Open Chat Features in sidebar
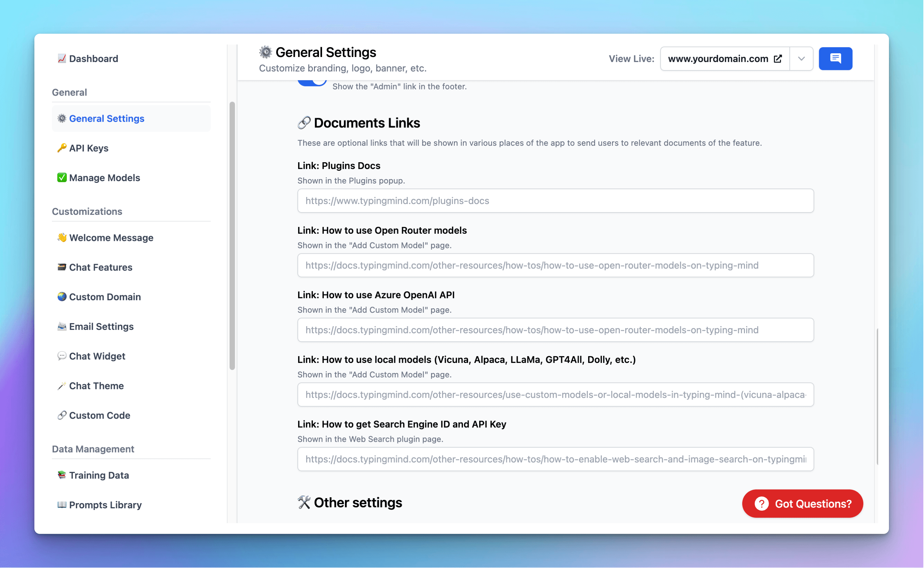The width and height of the screenshot is (924, 568). tap(100, 267)
